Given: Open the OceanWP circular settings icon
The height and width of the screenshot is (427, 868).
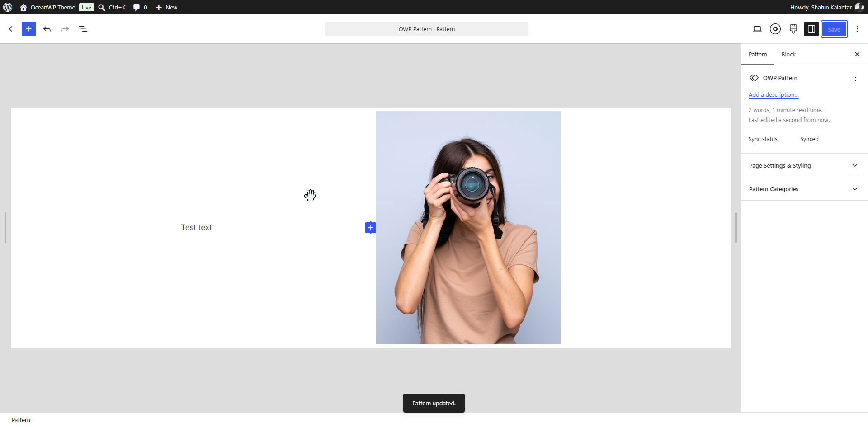Looking at the screenshot, I should click(775, 29).
